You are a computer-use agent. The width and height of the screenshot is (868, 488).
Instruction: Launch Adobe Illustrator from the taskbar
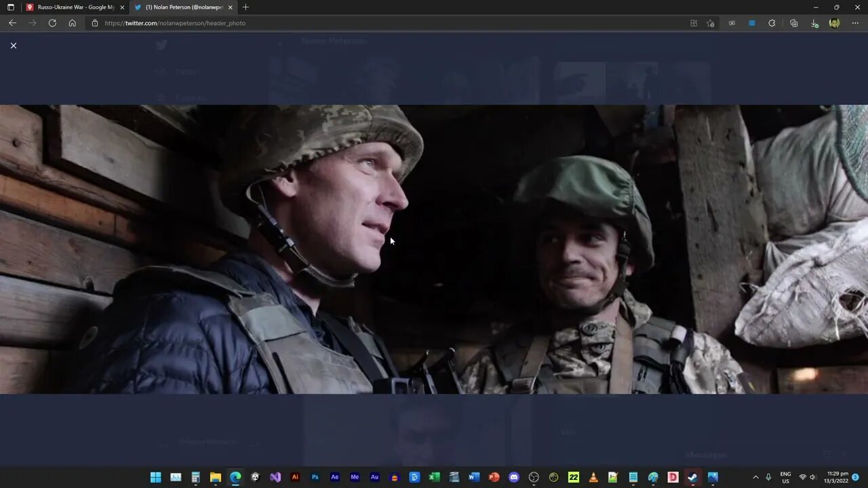coord(295,477)
